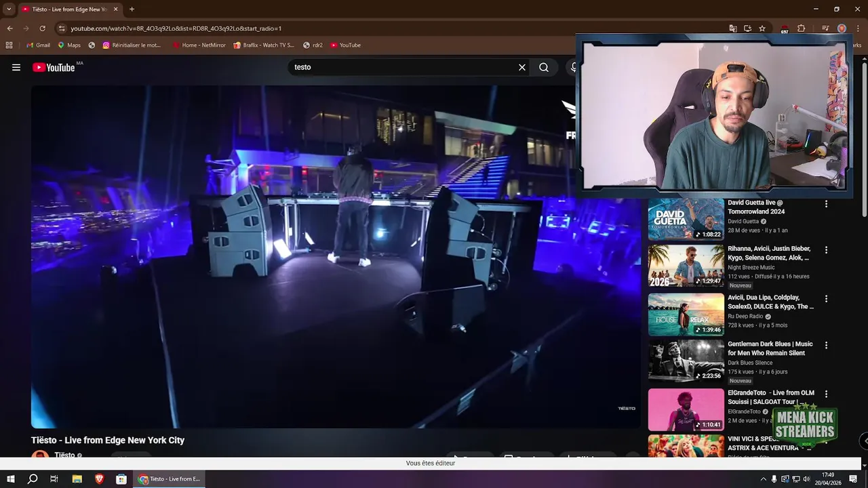Close the Tiësto - Live from Edge tab
868x488 pixels.
(x=115, y=9)
